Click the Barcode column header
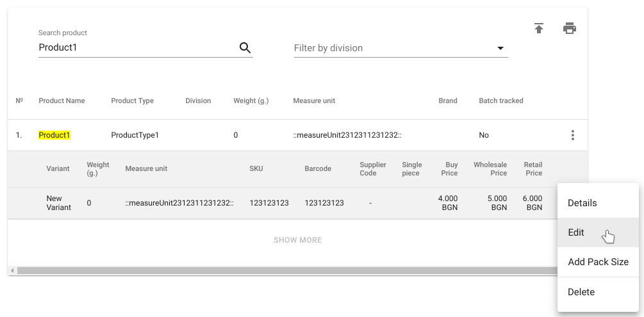 (x=318, y=169)
